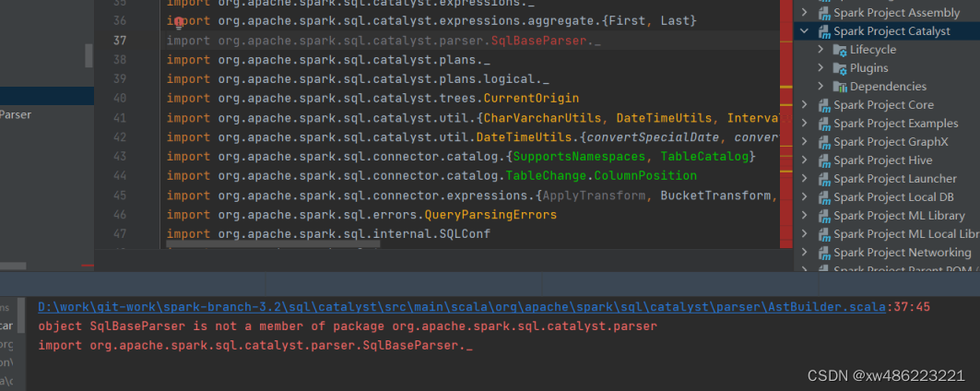Click the Spark Project Core module icon
The image size is (980, 391).
coord(823,105)
